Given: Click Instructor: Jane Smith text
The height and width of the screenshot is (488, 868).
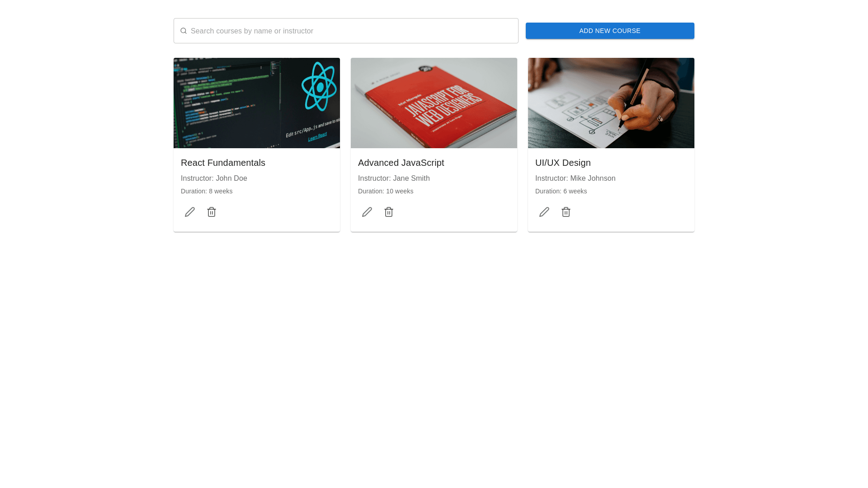Looking at the screenshot, I should point(394,178).
